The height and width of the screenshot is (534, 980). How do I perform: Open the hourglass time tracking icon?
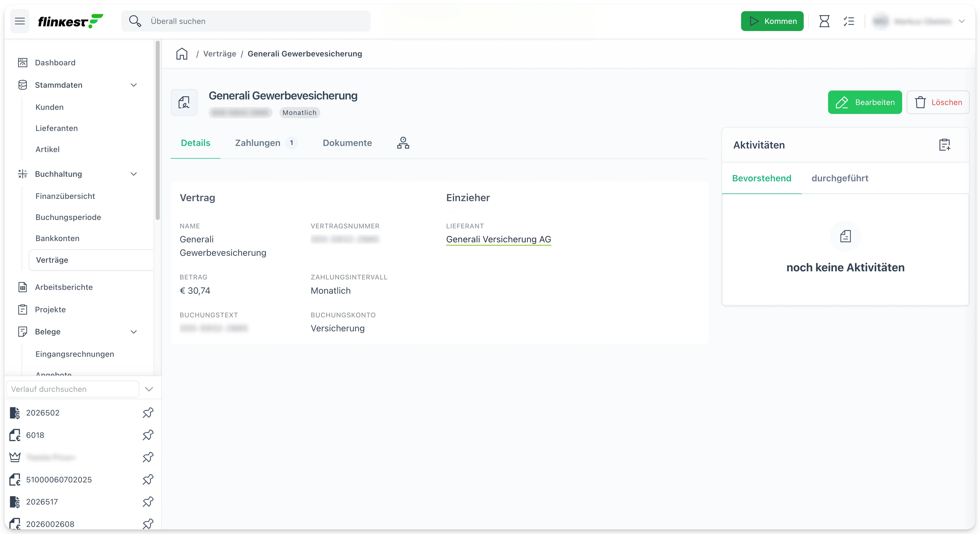click(824, 21)
